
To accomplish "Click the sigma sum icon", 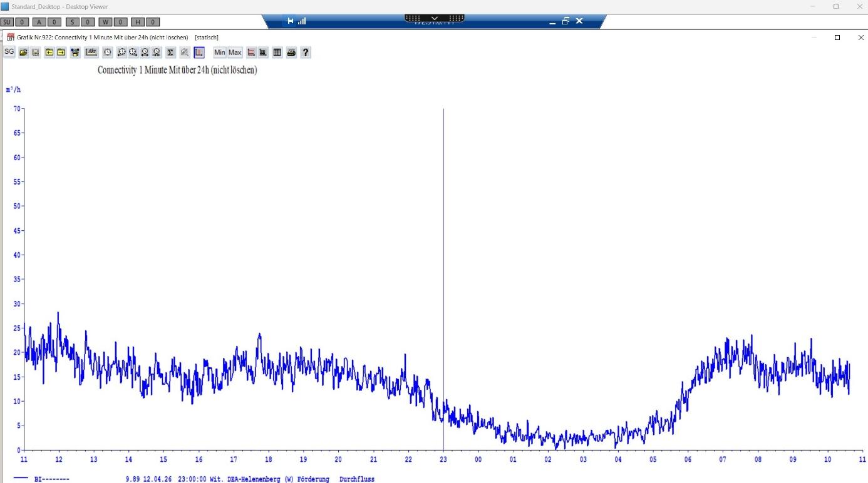I will [170, 53].
